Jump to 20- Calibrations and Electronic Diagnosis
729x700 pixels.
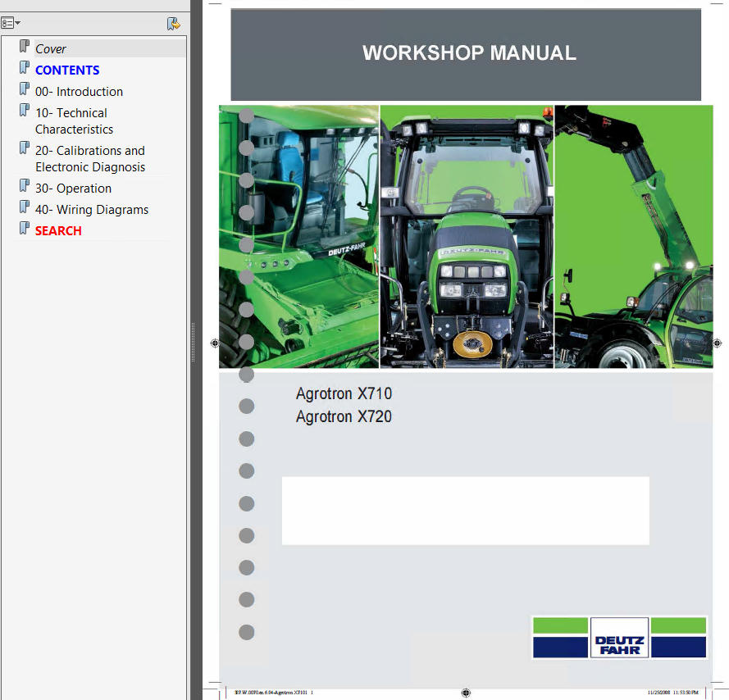click(90, 158)
